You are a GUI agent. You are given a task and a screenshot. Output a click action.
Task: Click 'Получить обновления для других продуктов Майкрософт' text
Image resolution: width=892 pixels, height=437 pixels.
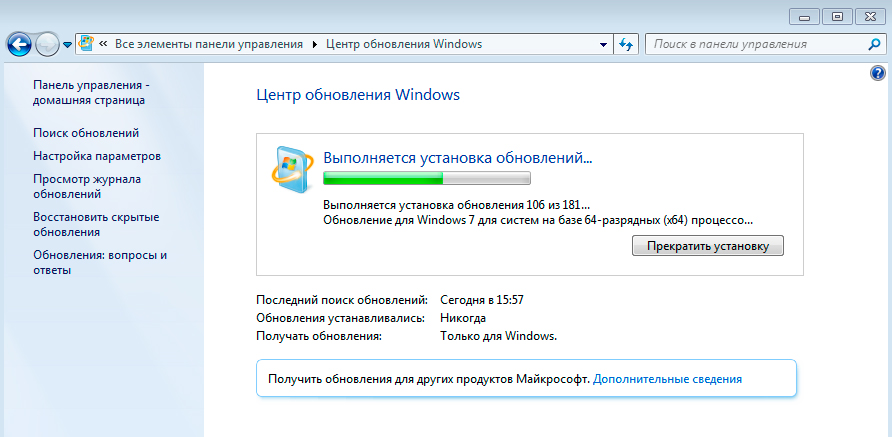[429, 379]
